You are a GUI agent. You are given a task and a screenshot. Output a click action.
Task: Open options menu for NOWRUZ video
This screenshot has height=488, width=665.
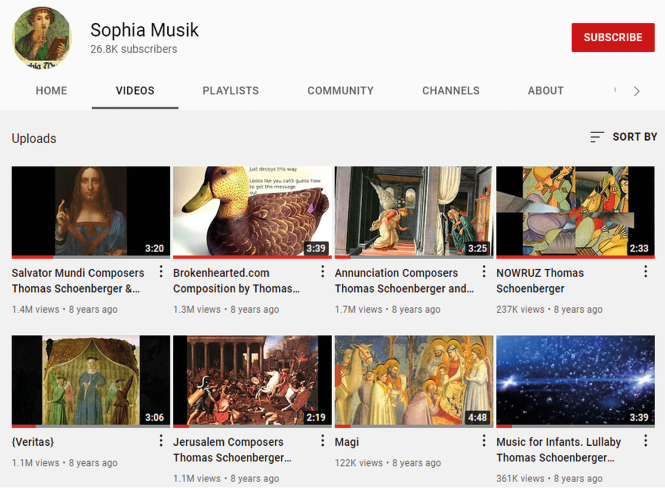[645, 271]
